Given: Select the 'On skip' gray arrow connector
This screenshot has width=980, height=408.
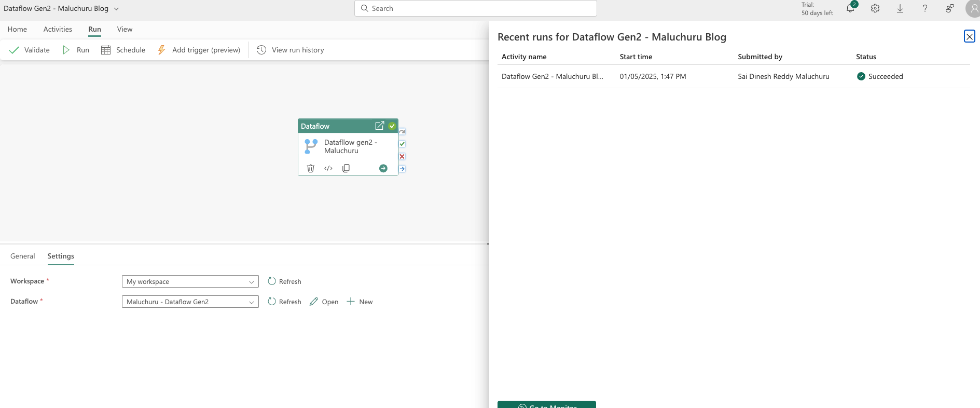Looking at the screenshot, I should click(x=402, y=131).
